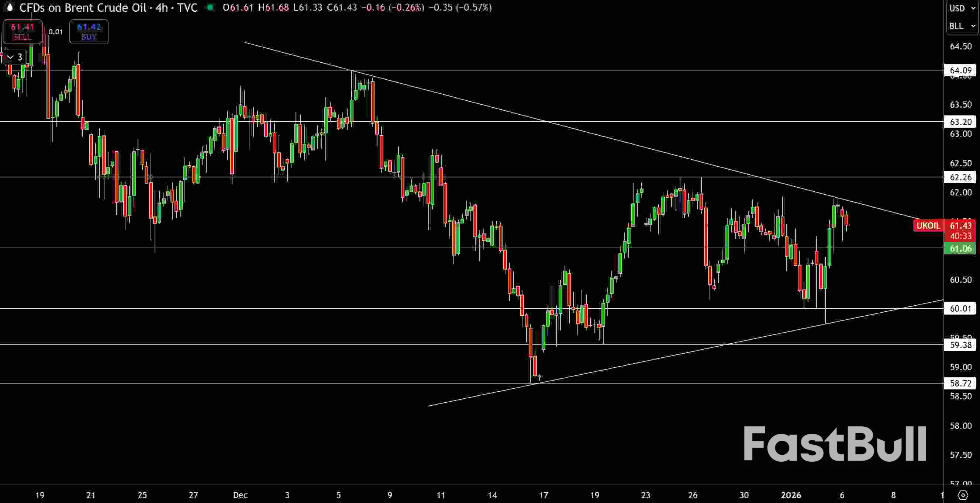
Task: Click the green data-connection status dot
Action: (210, 8)
